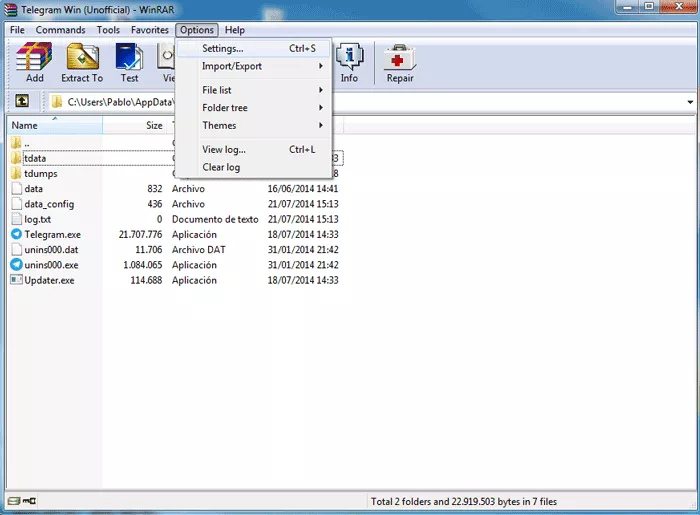Viewport: 700px width, 515px height.
Task: Open the Tools menu
Action: tap(108, 30)
